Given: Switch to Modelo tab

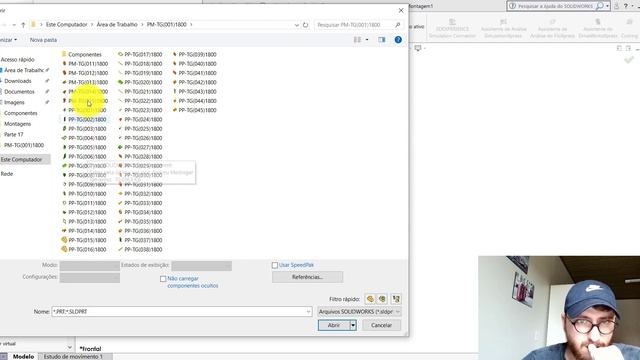Looking at the screenshot, I should 23,356.
